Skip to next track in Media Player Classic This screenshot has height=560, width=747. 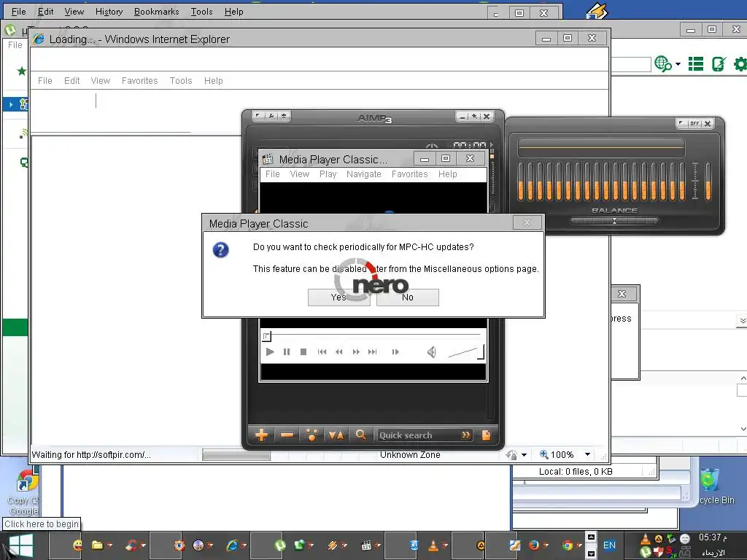[x=373, y=352]
